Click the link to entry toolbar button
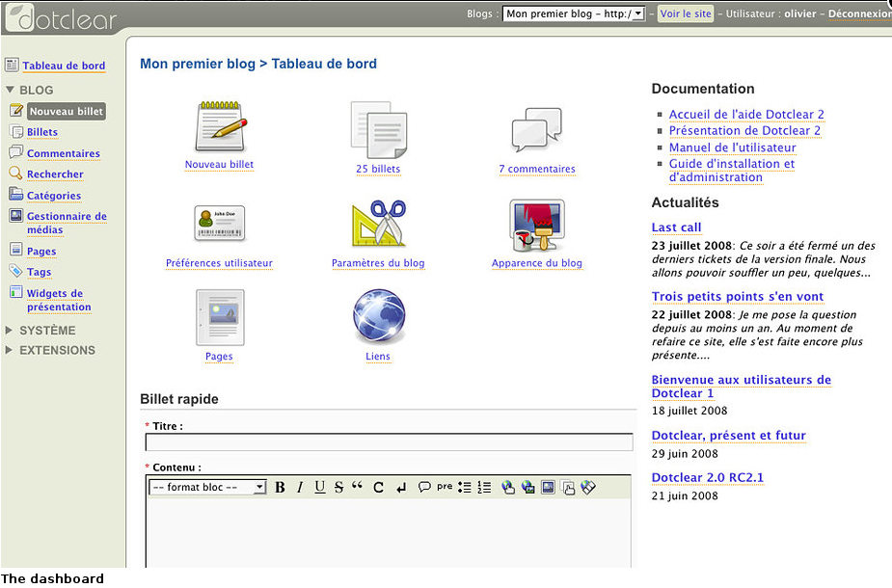 [x=568, y=488]
